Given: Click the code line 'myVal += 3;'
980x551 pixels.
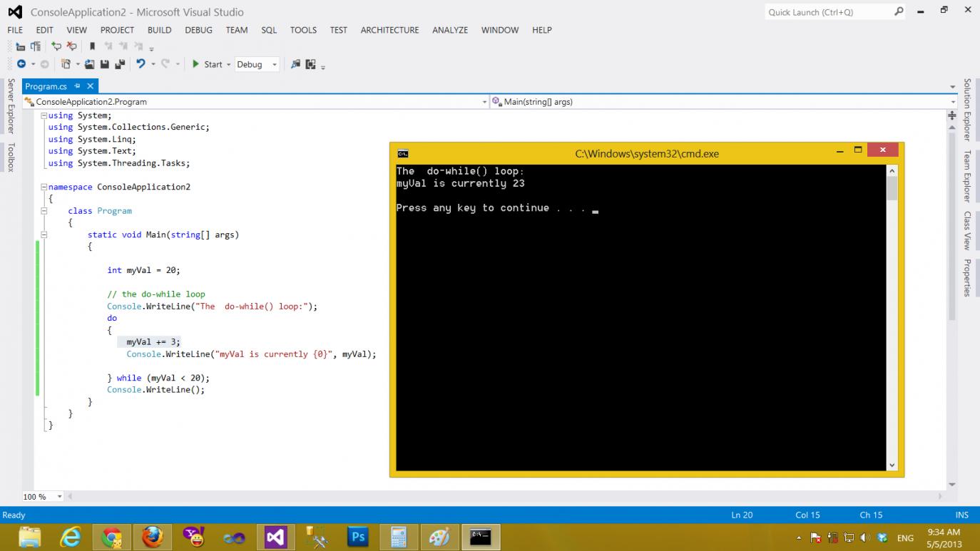Looking at the screenshot, I should (153, 341).
